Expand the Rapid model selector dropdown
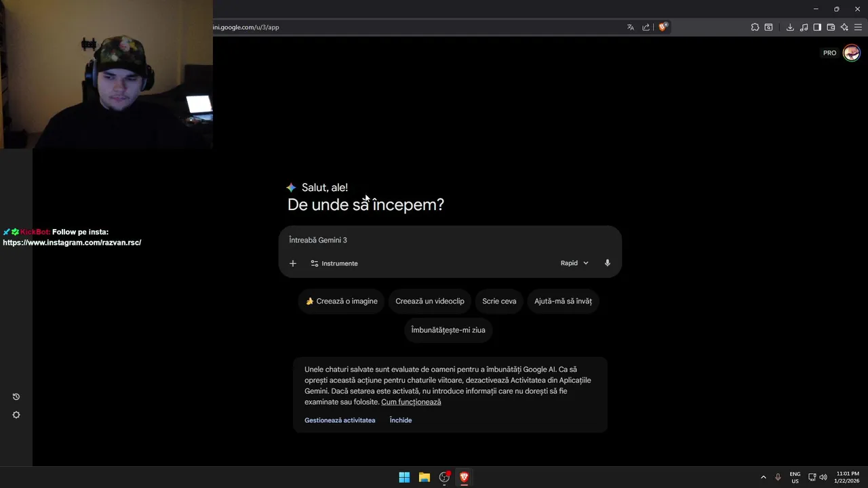 point(574,263)
